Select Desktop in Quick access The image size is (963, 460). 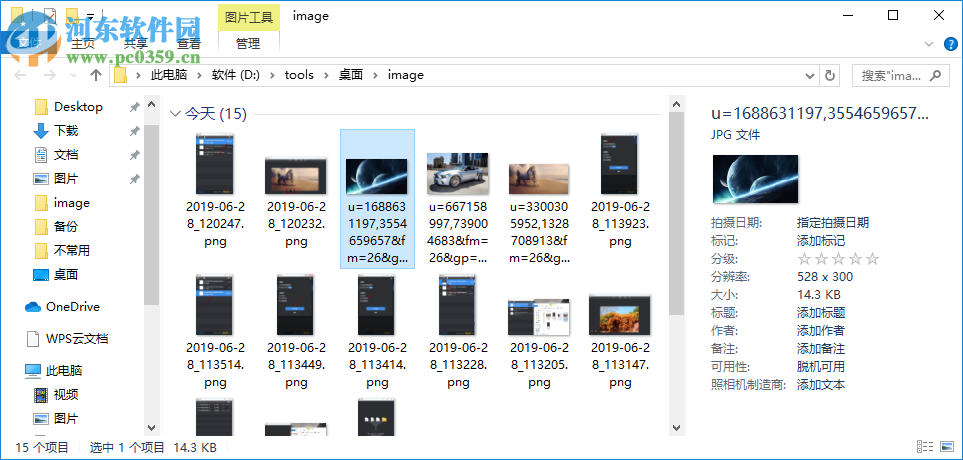78,107
